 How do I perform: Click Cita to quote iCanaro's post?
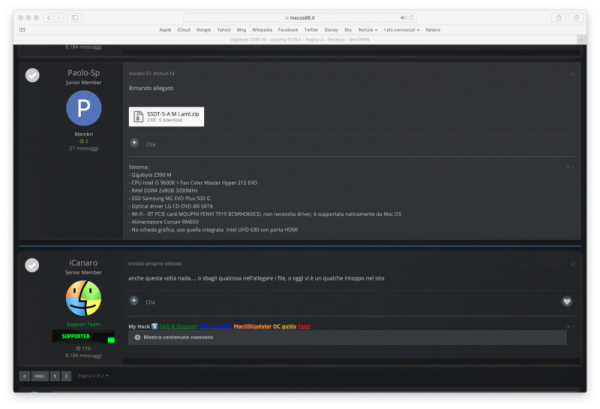[x=150, y=302]
